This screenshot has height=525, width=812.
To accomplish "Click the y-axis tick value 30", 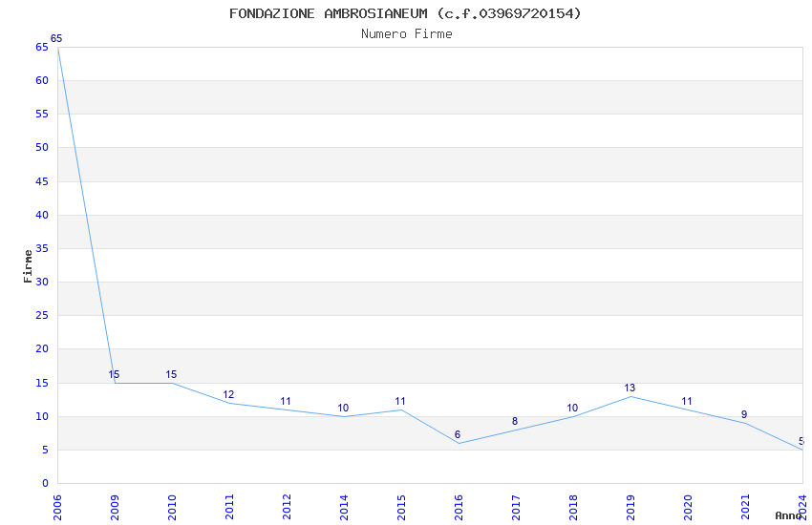I will click(42, 282).
